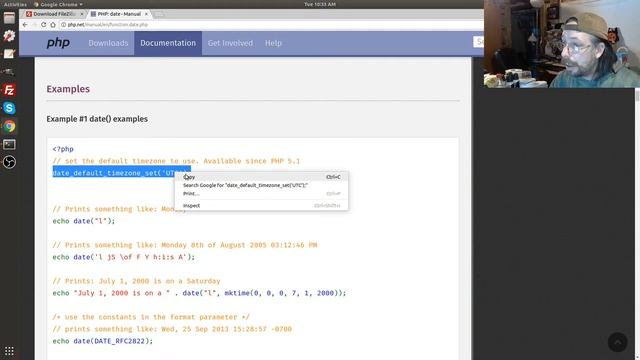Open Skype from the dock
The height and width of the screenshot is (360, 640).
[x=9, y=108]
